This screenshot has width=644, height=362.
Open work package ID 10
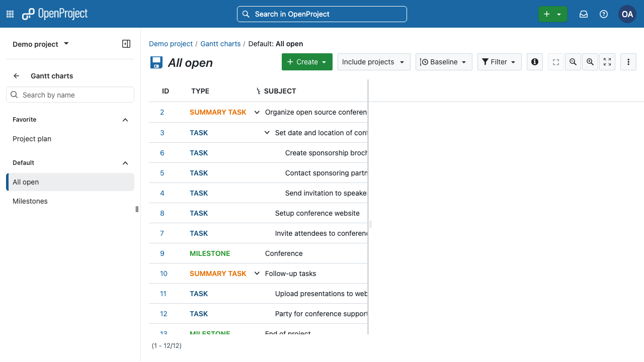164,274
